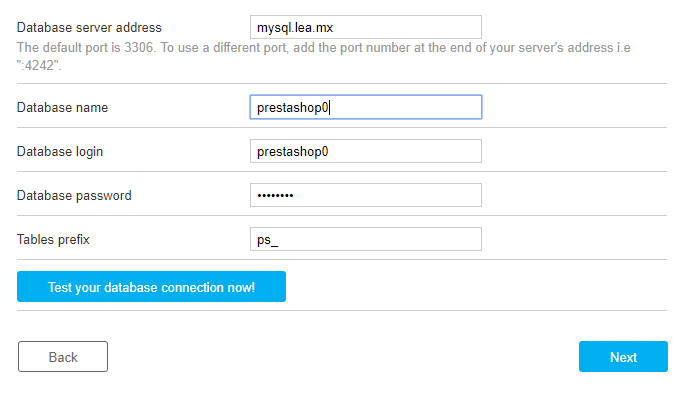Viewport: 699px width, 394px height.
Task: Click the "Database login" label
Action: (60, 152)
